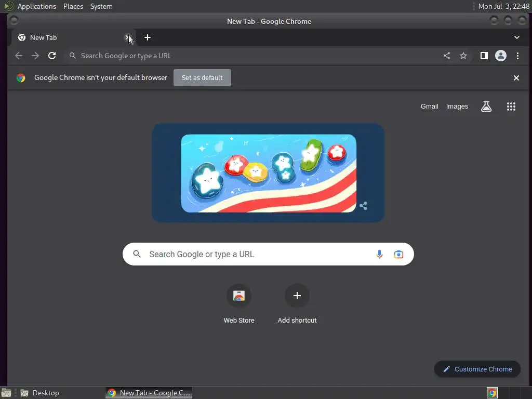This screenshot has height=399, width=532.
Task: Open a new tab with plus button
Action: coord(147,37)
